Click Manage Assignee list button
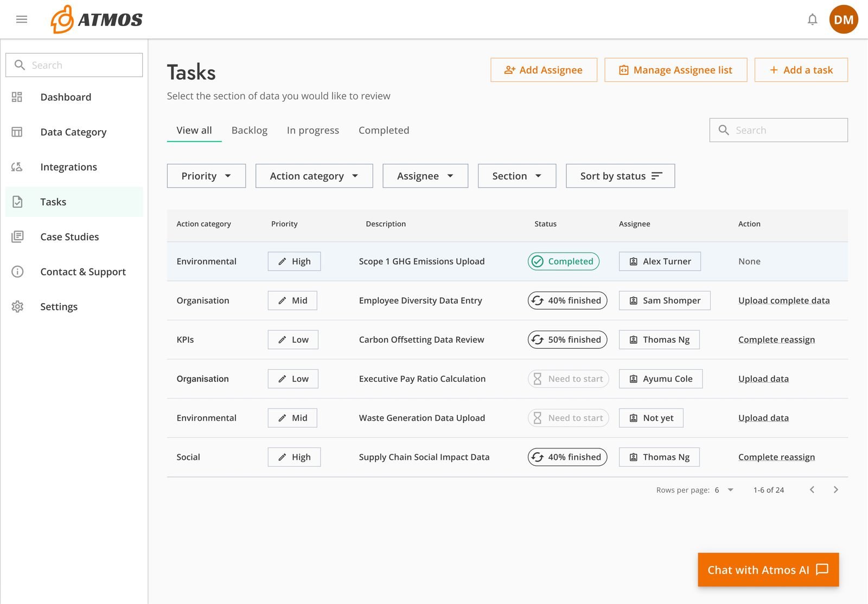The height and width of the screenshot is (604, 868). click(676, 70)
